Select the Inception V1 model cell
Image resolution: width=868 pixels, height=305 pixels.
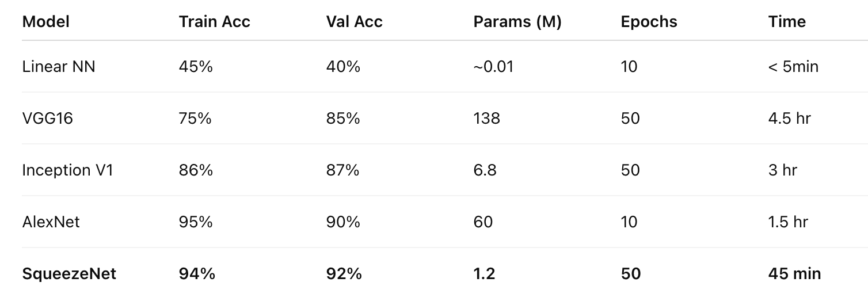(x=67, y=170)
